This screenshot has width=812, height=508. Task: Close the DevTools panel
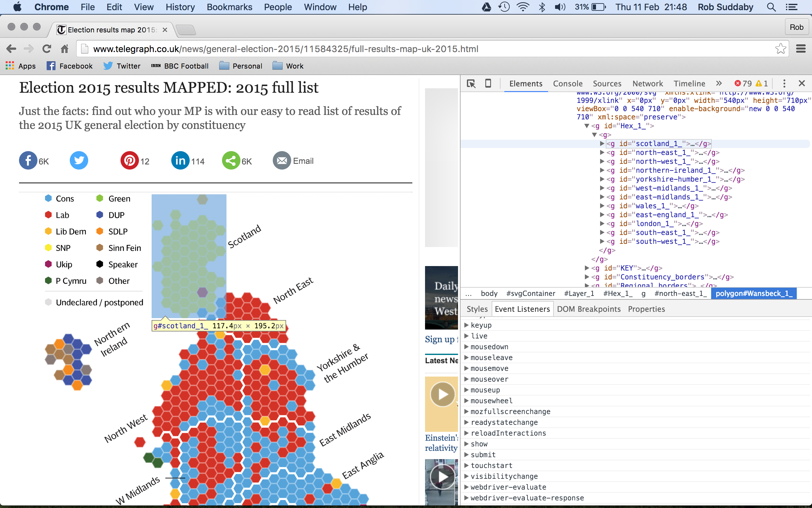(x=802, y=83)
